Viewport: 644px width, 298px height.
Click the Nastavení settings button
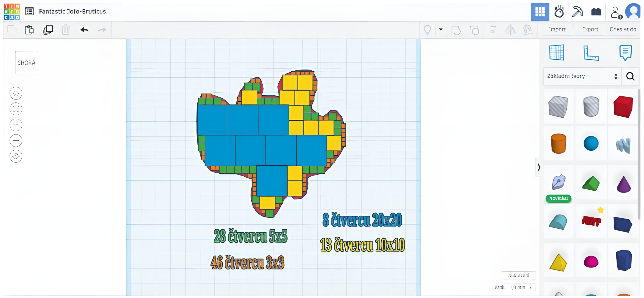(x=518, y=275)
